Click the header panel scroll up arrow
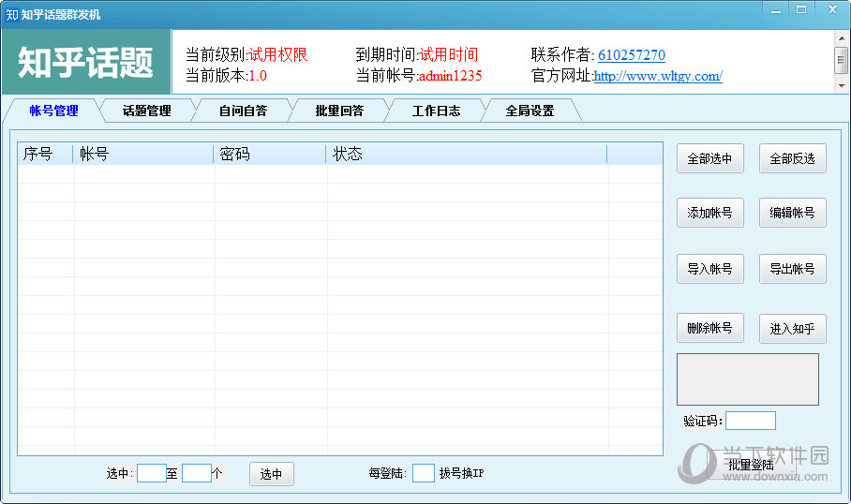The height and width of the screenshot is (504, 851). click(842, 38)
